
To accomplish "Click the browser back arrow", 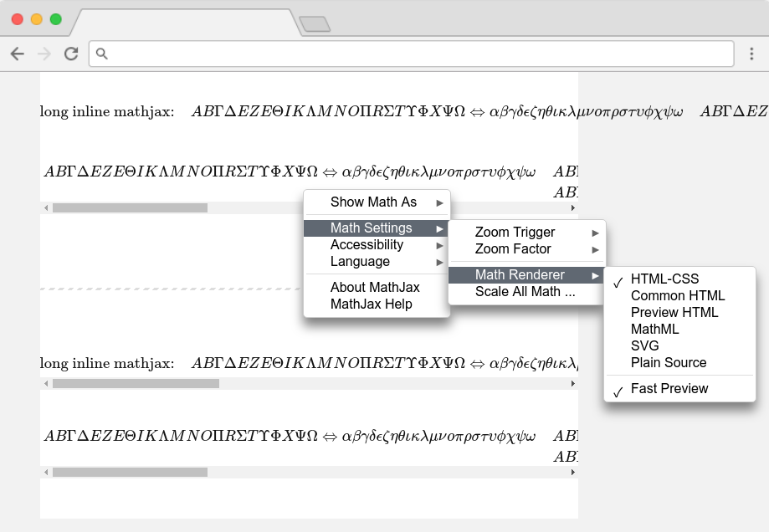I will [18, 54].
